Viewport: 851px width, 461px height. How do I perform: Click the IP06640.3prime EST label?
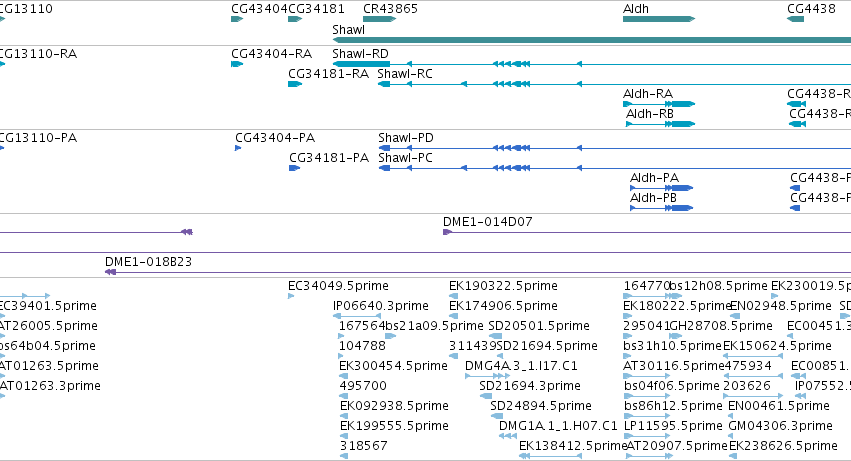pos(381,306)
